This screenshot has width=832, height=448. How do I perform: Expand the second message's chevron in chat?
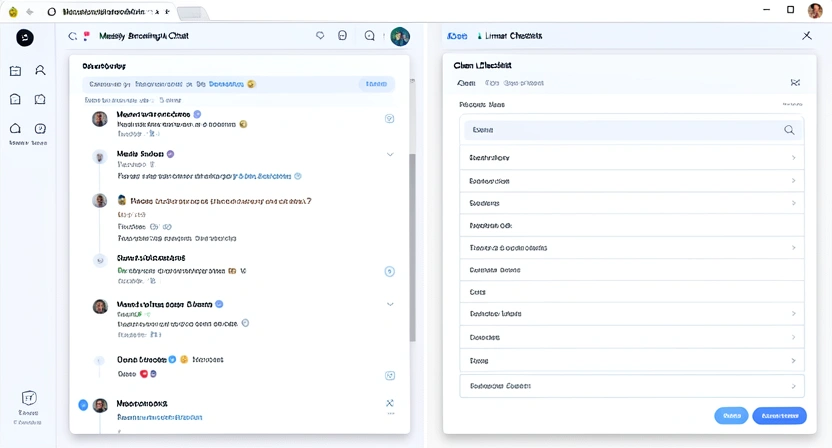(390, 155)
